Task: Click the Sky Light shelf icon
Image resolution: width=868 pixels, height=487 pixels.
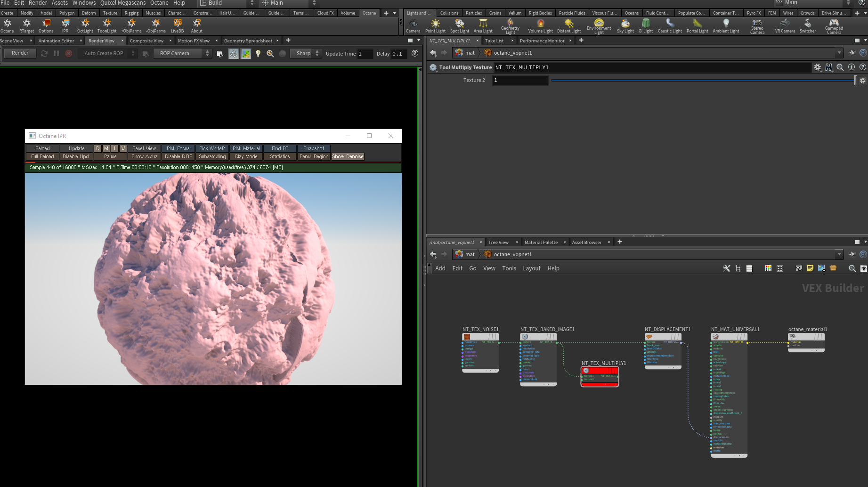Action: pos(625,24)
